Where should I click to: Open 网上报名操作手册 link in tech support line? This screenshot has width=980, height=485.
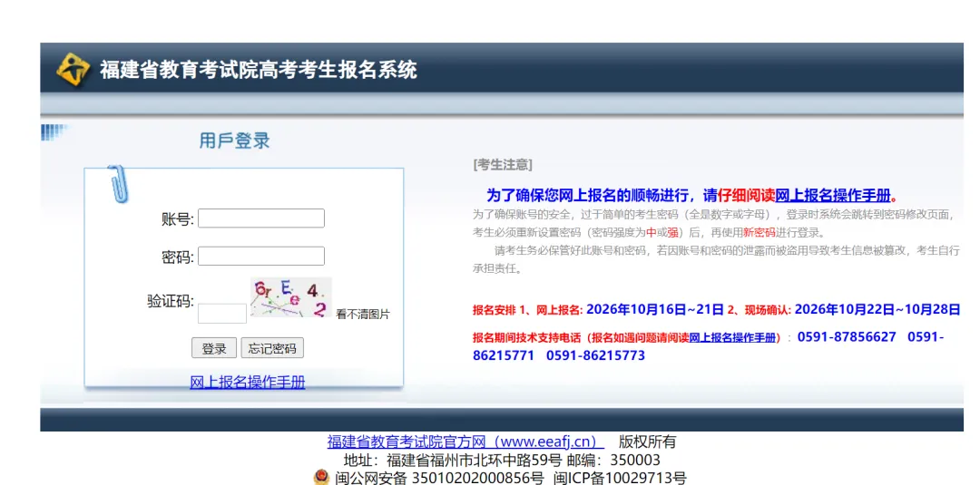point(732,338)
